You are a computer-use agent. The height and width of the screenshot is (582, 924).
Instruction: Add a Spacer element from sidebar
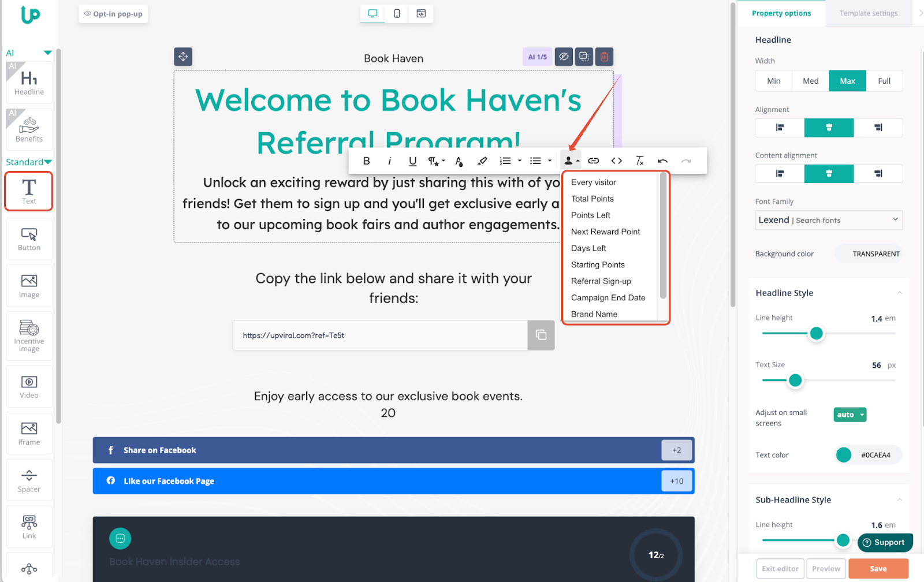pos(29,480)
